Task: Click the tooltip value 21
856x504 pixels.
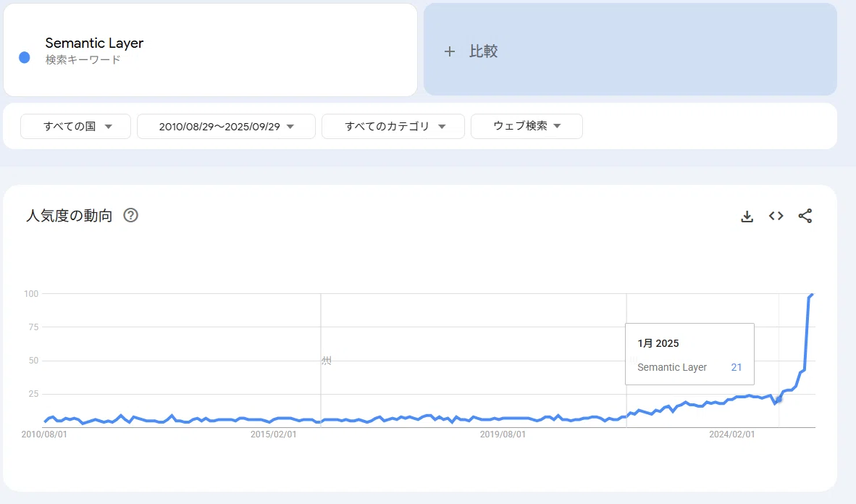Action: tap(737, 367)
